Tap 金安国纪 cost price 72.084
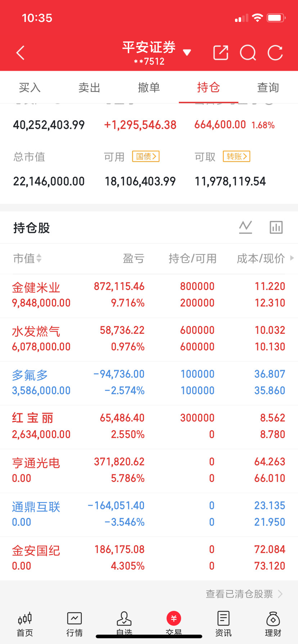Screen dimensions: 298x644 270,549
